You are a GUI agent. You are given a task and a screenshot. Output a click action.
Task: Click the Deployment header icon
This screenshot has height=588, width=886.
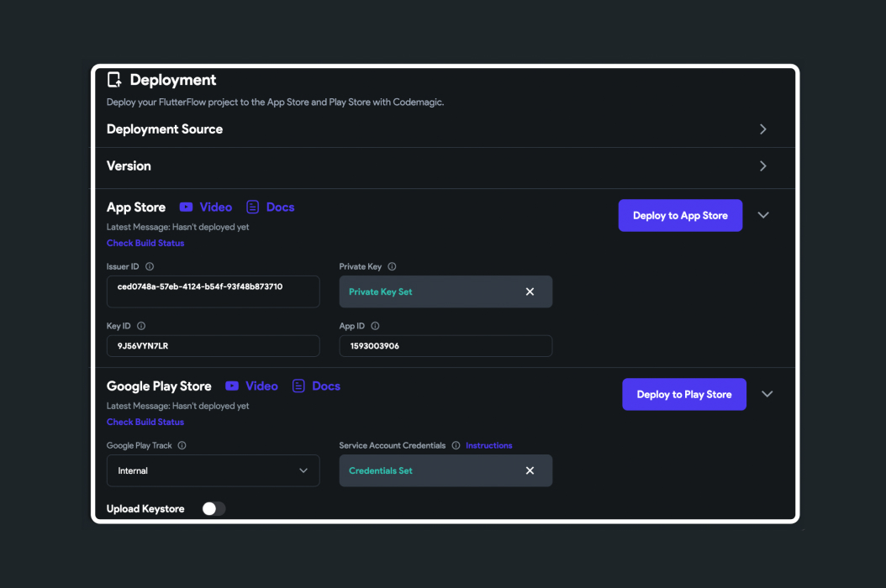pos(114,80)
